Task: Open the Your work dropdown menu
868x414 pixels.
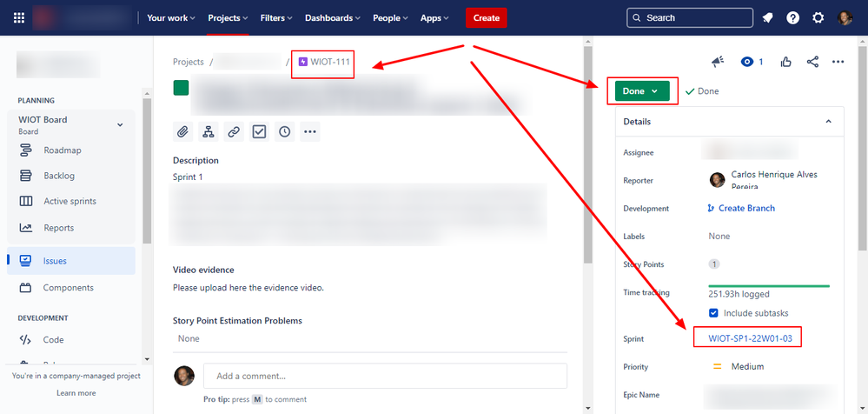Action: click(171, 17)
